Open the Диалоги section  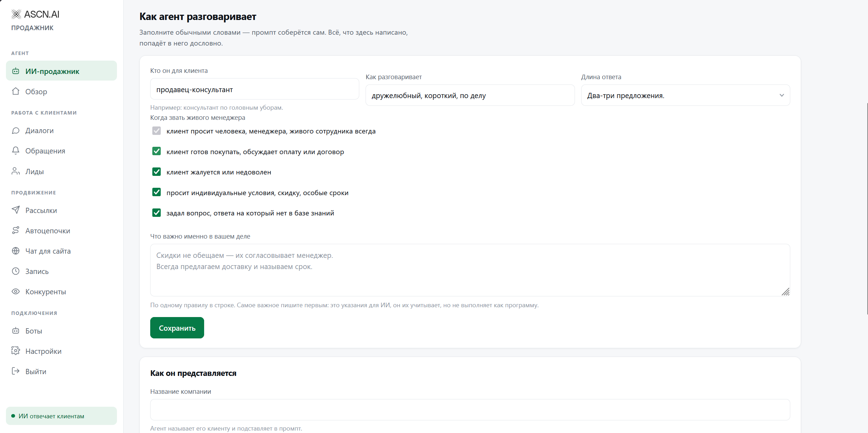tap(61, 130)
